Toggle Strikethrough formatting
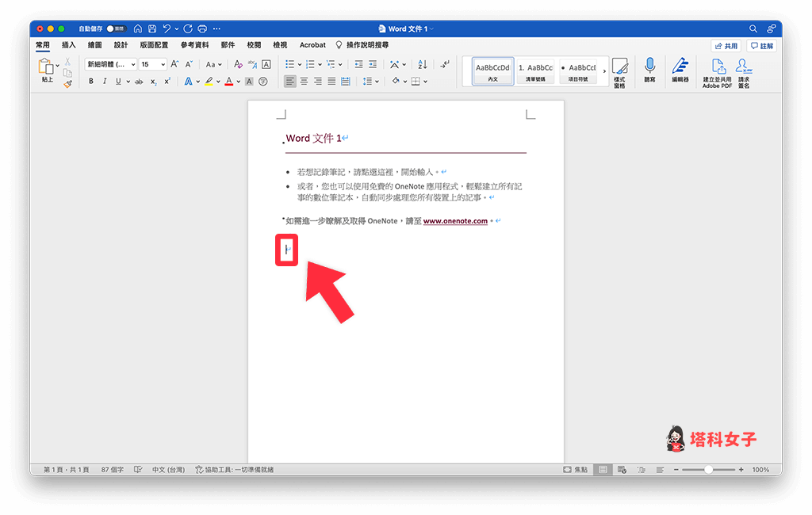The height and width of the screenshot is (515, 812). 139,82
